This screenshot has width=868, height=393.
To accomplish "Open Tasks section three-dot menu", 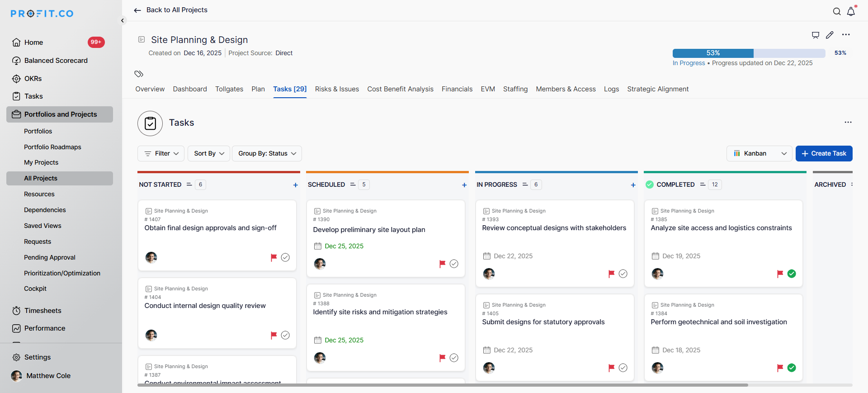I will [848, 122].
